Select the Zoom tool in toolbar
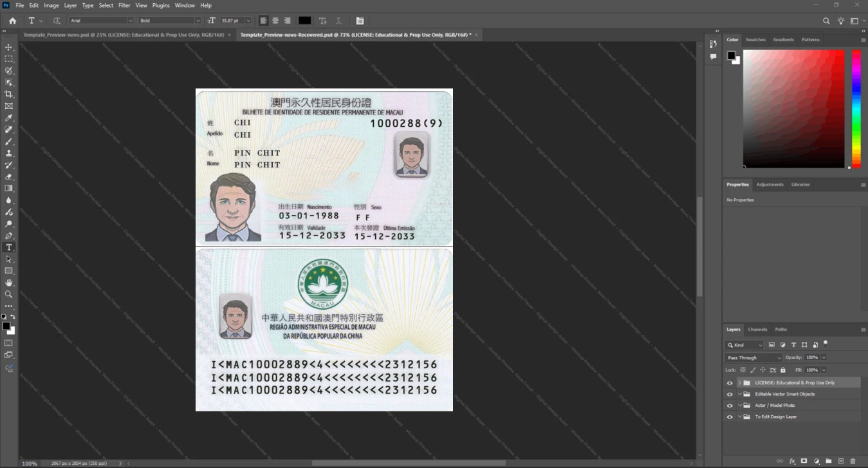 pos(8,294)
